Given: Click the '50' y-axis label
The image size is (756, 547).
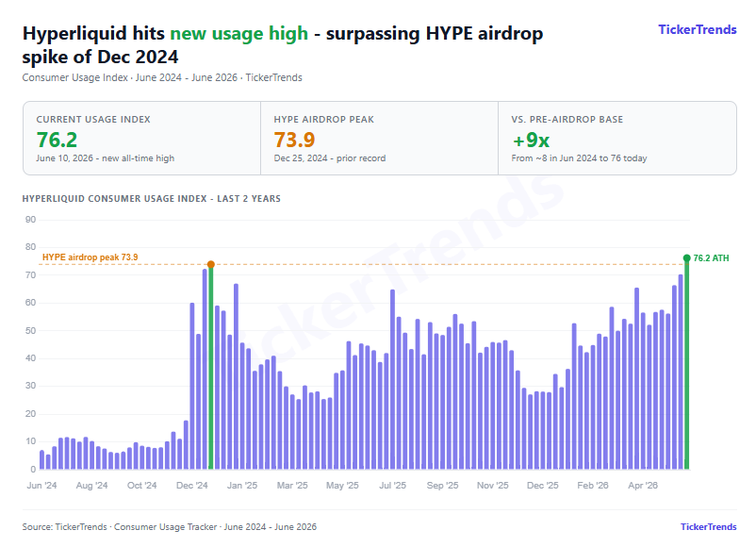Looking at the screenshot, I should pyautogui.click(x=30, y=330).
